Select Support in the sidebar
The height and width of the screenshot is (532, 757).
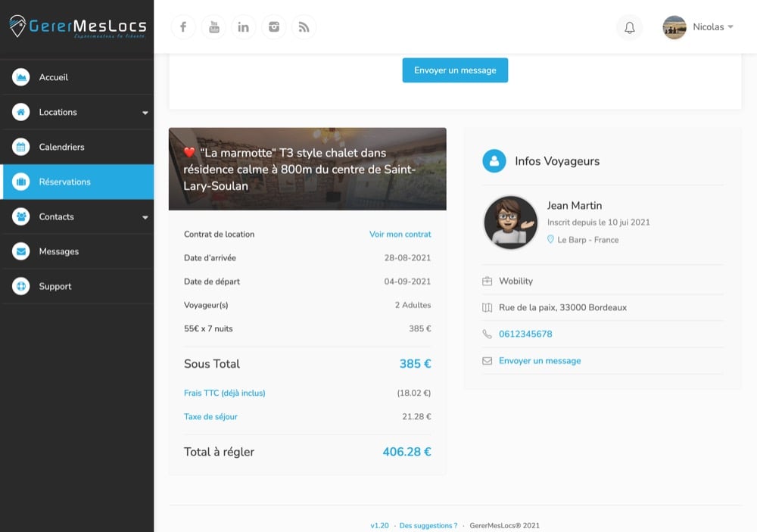click(x=55, y=286)
